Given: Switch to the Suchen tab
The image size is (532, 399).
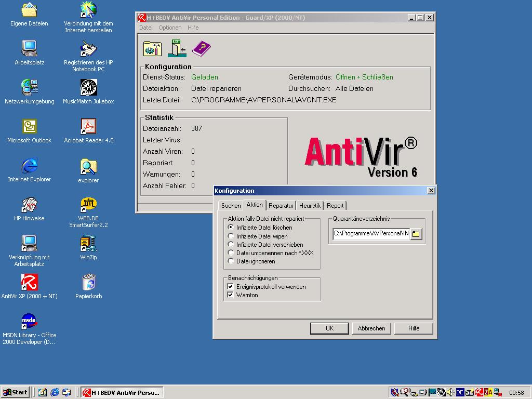Looking at the screenshot, I should (231, 206).
